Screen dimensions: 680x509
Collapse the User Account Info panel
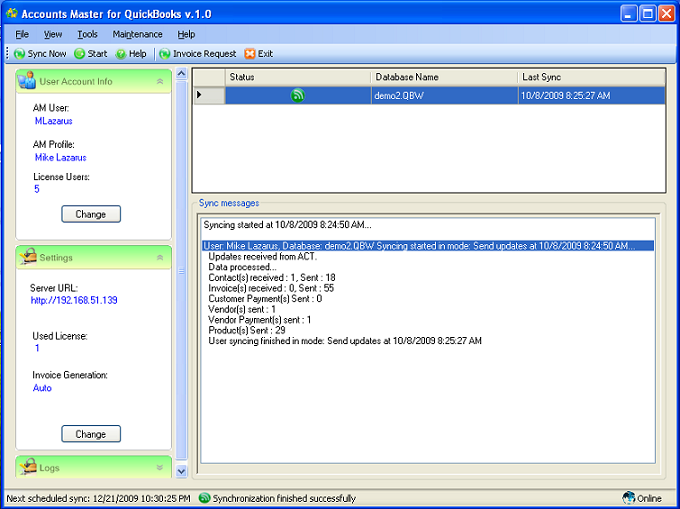tap(158, 81)
